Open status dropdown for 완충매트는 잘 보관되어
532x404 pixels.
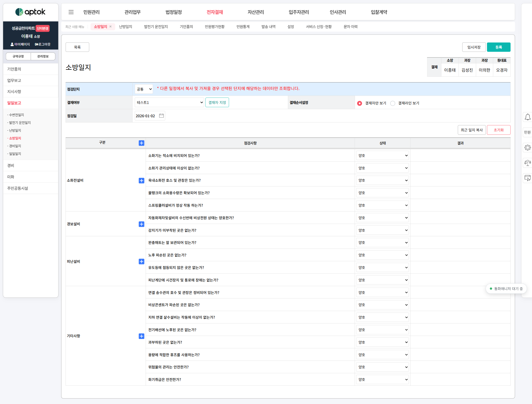[382, 243]
